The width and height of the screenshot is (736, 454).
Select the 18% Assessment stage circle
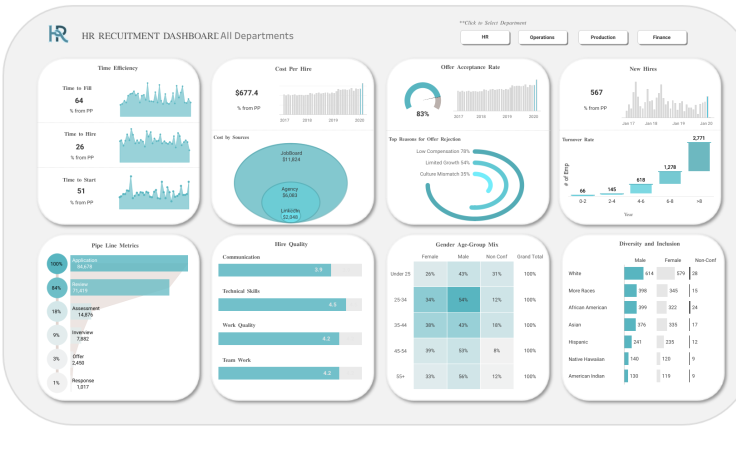click(x=57, y=312)
